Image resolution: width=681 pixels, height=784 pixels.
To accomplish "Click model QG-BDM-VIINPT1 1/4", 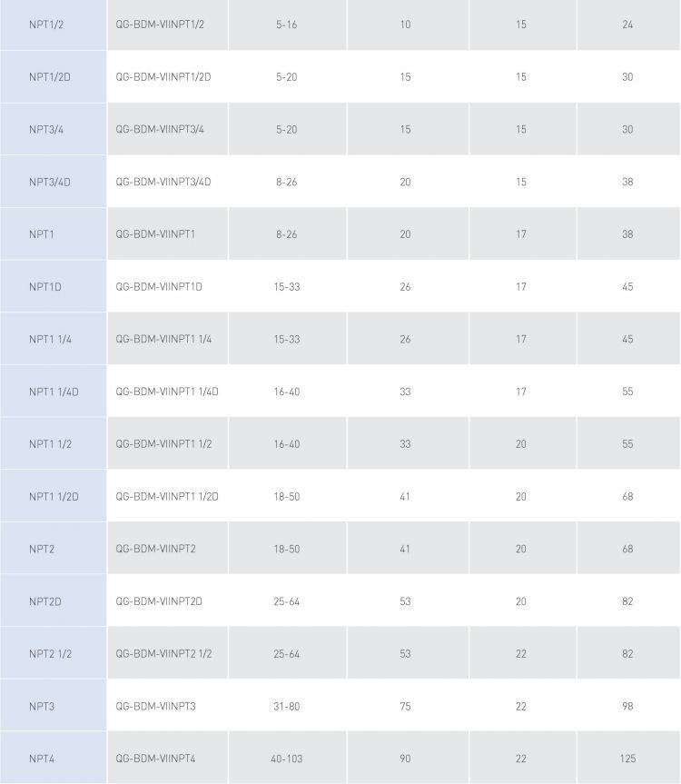I will pos(163,339).
